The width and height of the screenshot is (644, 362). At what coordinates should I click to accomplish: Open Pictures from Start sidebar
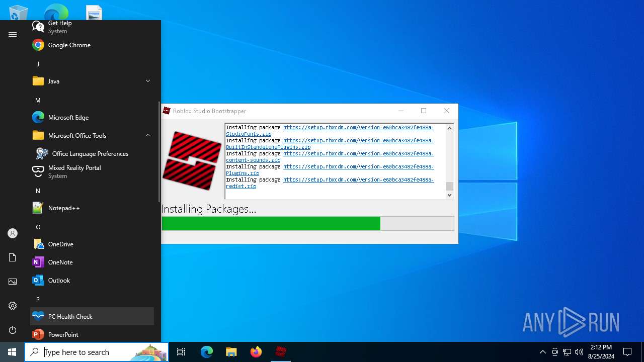[x=13, y=282]
